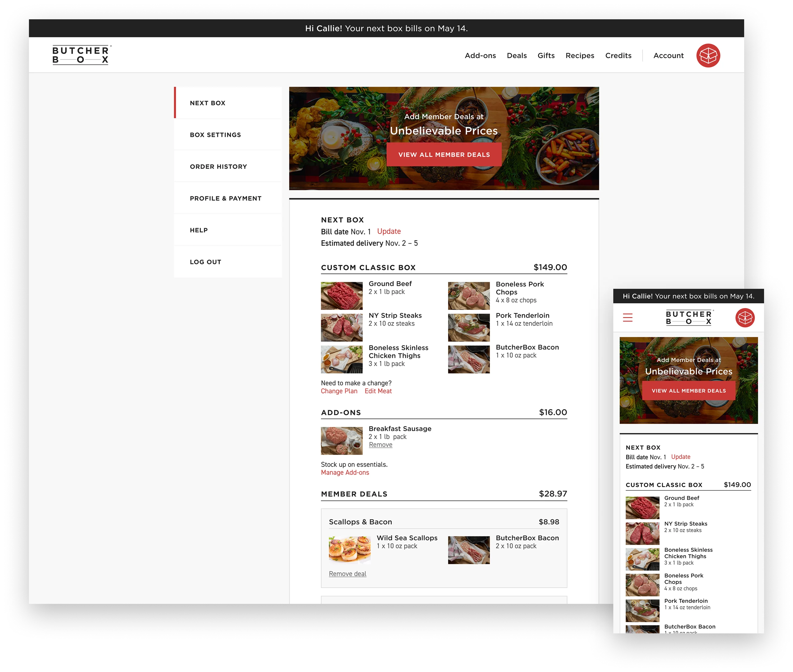The height and width of the screenshot is (672, 793).
Task: Click the mobile 'ButcherBox Bacon' item name
Action: click(x=689, y=626)
